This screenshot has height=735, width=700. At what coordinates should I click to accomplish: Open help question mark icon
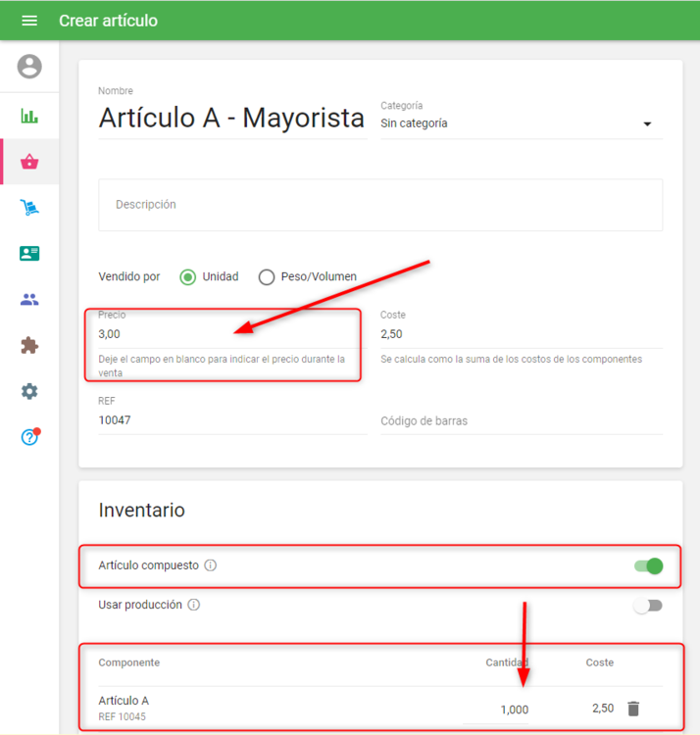pyautogui.click(x=29, y=437)
